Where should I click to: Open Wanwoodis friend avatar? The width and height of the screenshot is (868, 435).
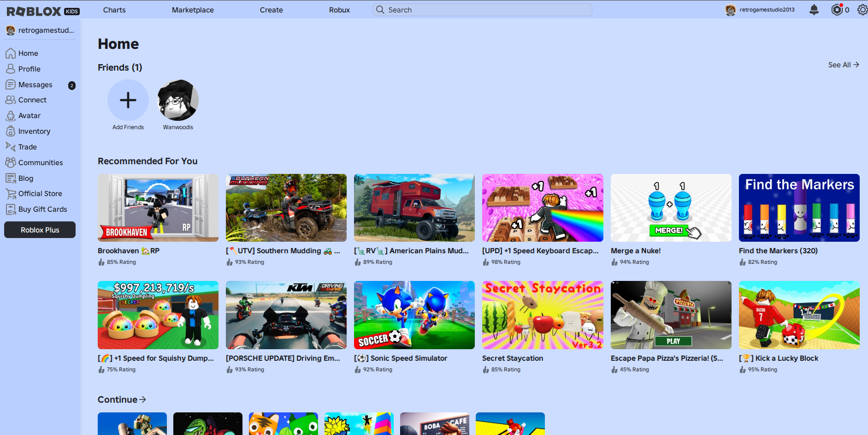178,100
